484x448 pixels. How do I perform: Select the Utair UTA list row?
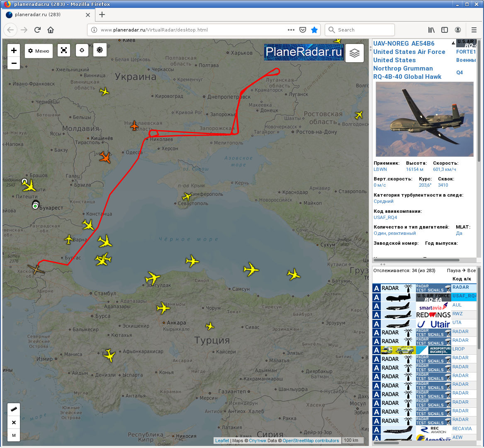424,324
